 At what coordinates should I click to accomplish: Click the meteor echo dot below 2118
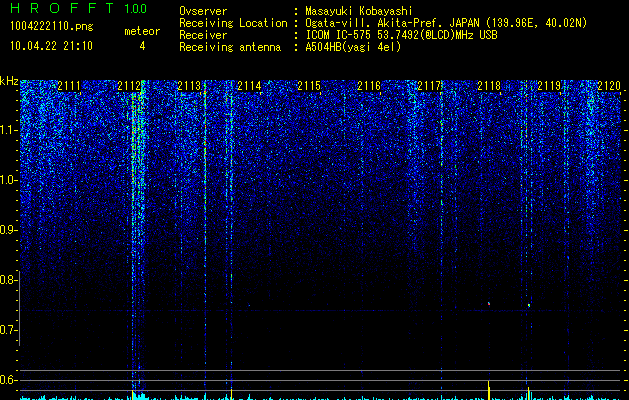tap(489, 304)
